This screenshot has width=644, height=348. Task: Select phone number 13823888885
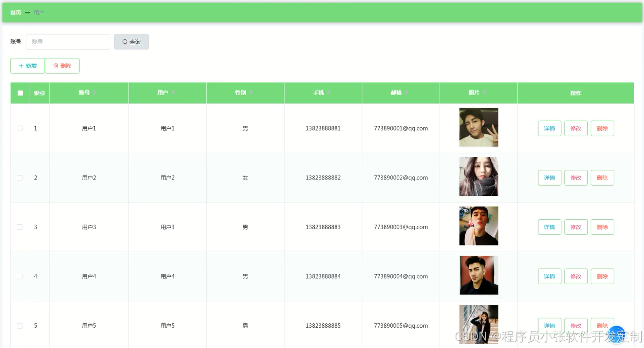323,325
